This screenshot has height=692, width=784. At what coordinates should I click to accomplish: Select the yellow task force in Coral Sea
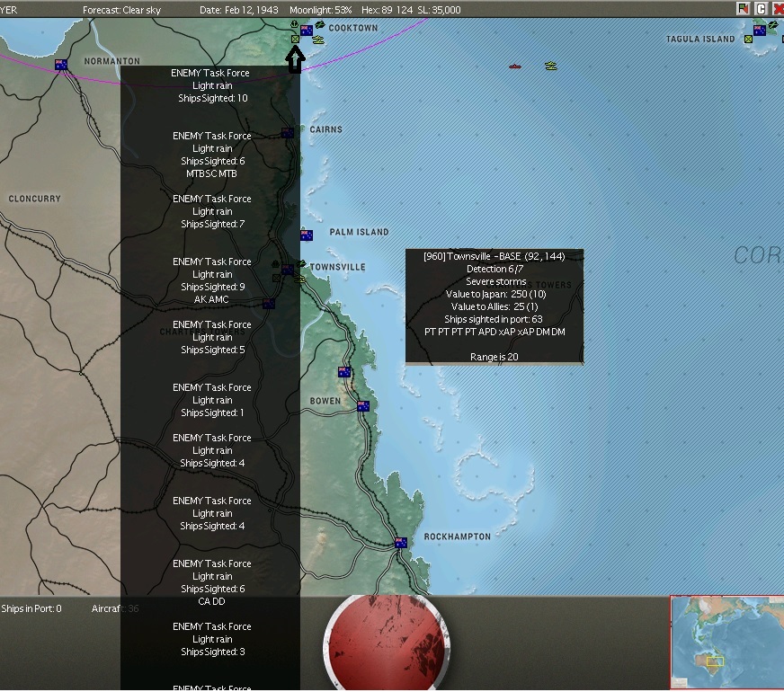point(551,66)
